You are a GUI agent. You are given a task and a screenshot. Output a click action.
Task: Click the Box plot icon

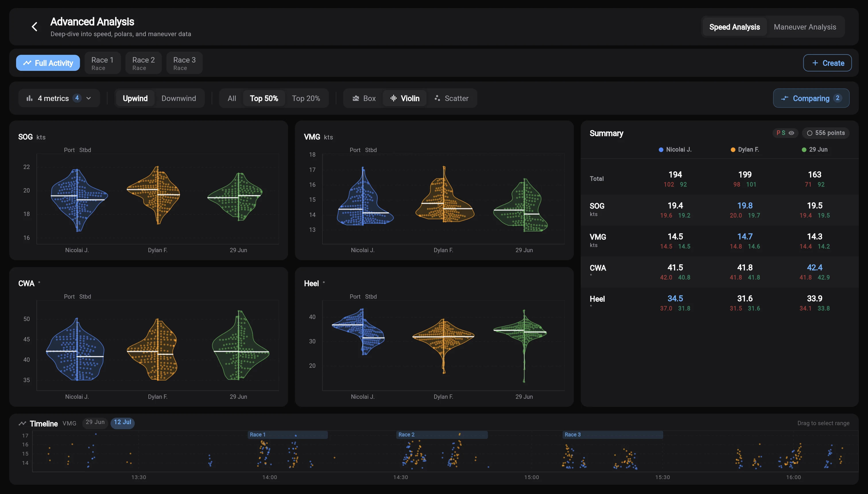[355, 98]
